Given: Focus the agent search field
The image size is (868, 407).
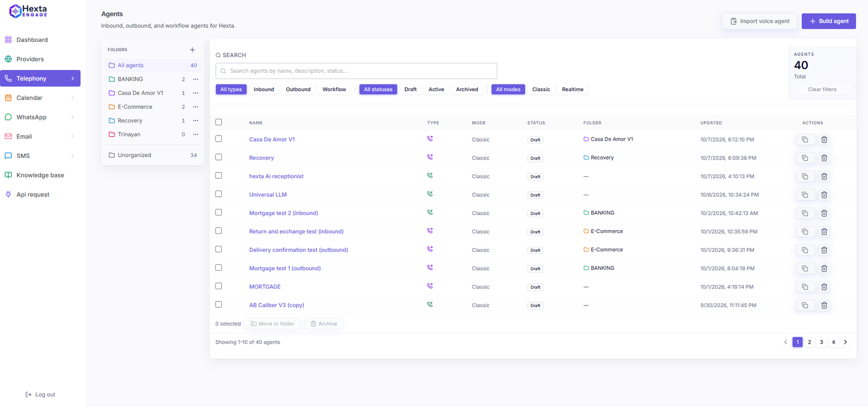Looking at the screenshot, I should [356, 71].
